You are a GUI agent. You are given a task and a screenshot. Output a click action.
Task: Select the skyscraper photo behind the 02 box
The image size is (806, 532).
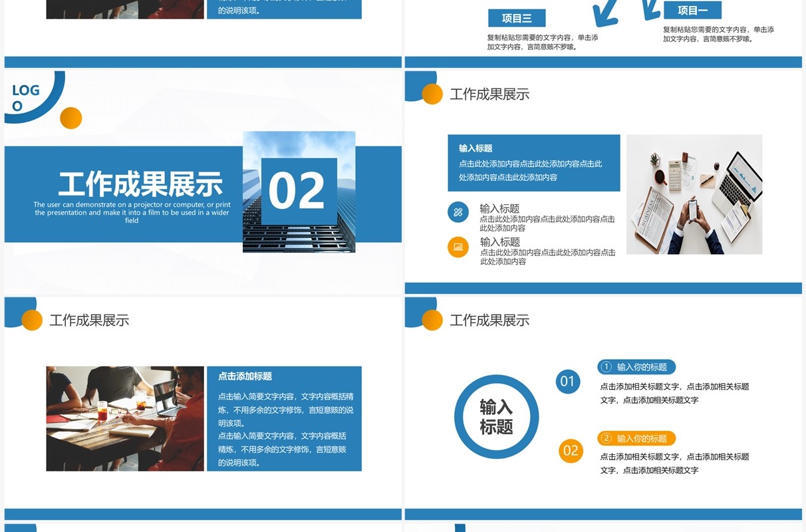(299, 192)
